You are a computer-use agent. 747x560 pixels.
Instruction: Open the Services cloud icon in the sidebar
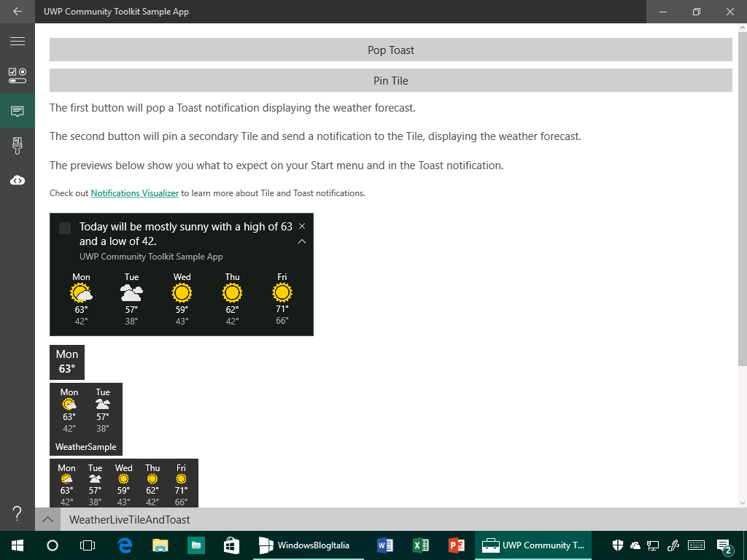(x=18, y=181)
